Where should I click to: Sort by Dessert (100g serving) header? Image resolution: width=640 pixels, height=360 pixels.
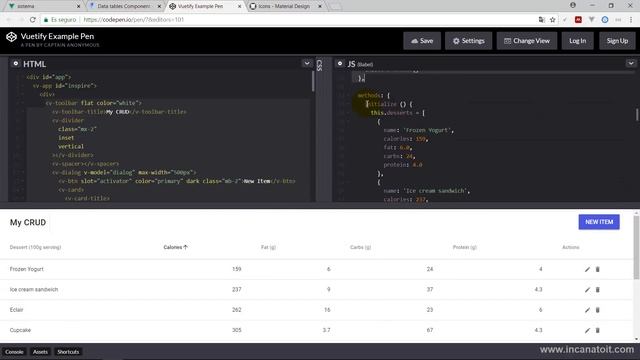(36, 247)
